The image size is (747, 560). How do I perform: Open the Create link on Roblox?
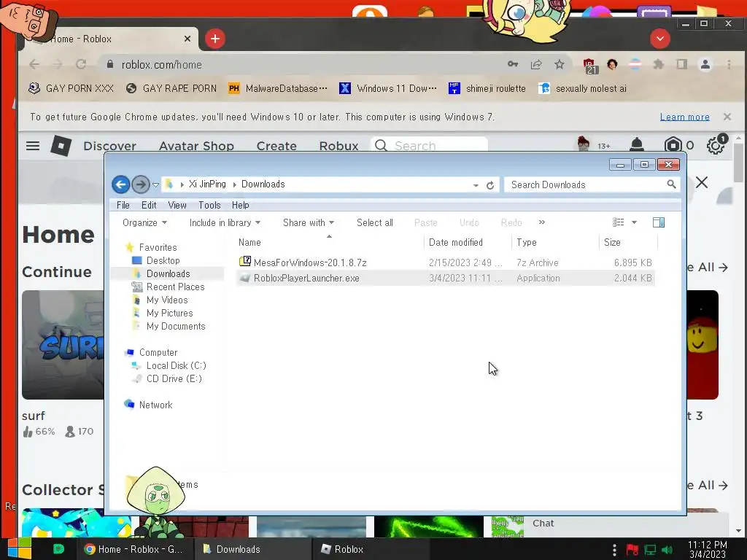coord(276,146)
